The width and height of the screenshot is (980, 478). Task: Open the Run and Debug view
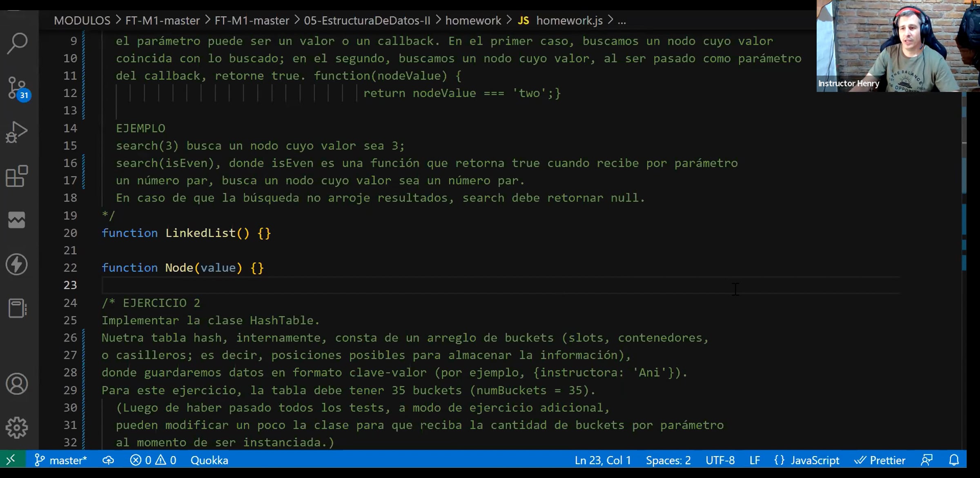17,132
